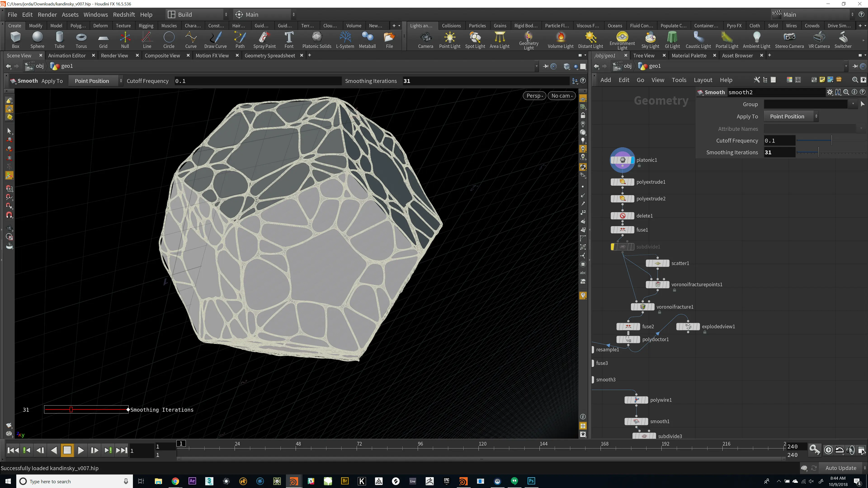Adjust the Cutoff Frequency slider
868x488 pixels.
click(x=831, y=141)
